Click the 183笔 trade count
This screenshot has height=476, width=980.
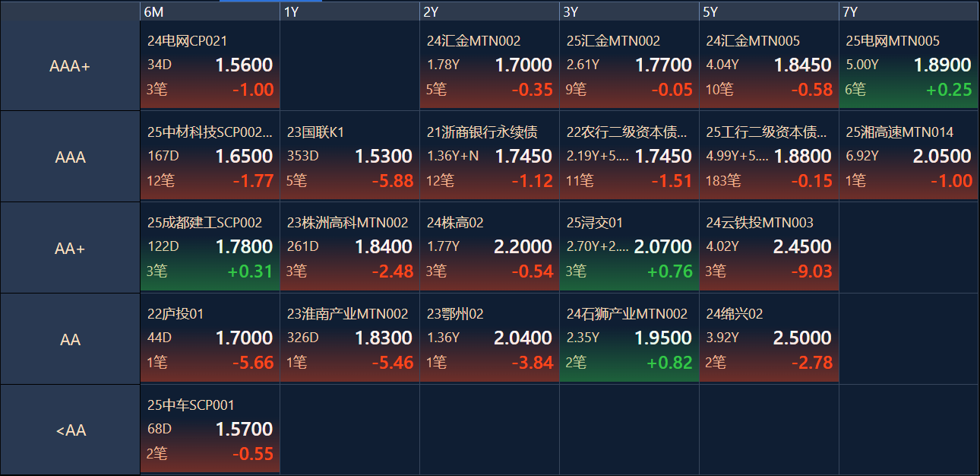click(x=723, y=181)
